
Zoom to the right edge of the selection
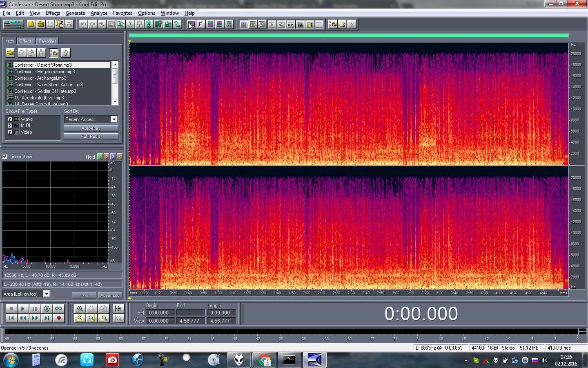pyautogui.click(x=104, y=318)
